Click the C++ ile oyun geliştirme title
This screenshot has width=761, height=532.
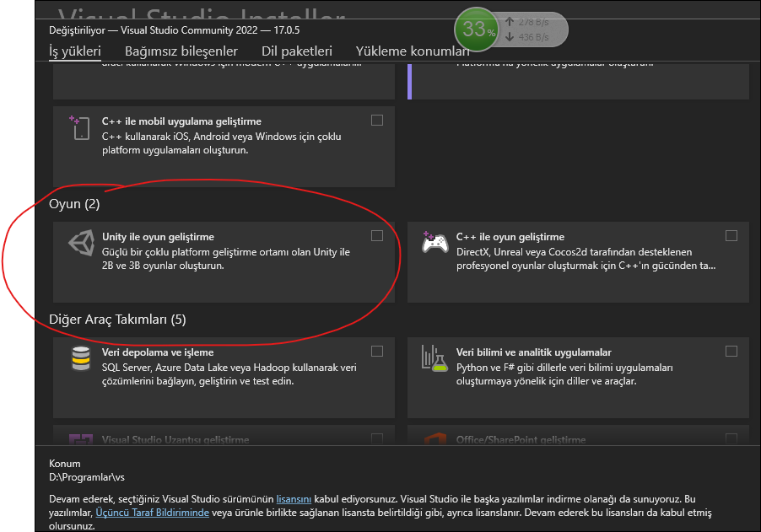tap(510, 237)
